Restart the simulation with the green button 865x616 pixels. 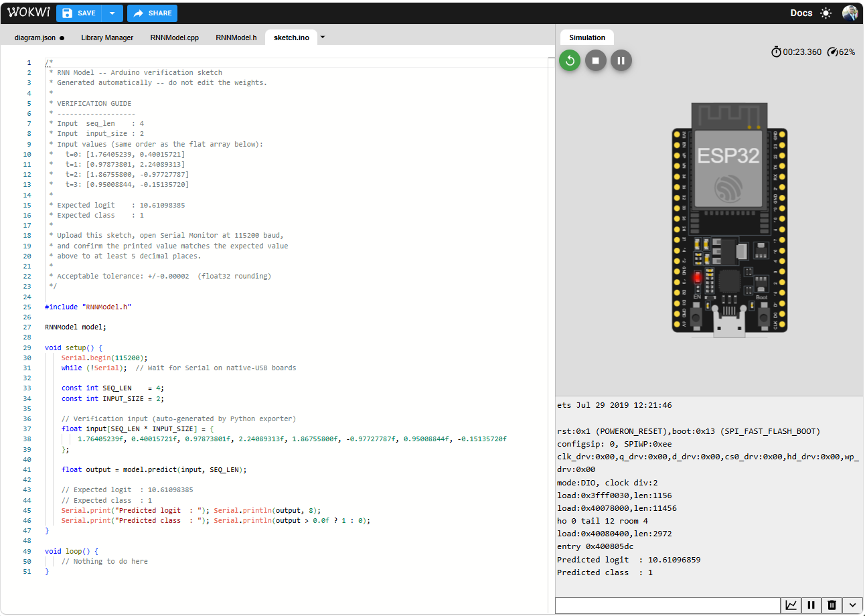(x=570, y=61)
